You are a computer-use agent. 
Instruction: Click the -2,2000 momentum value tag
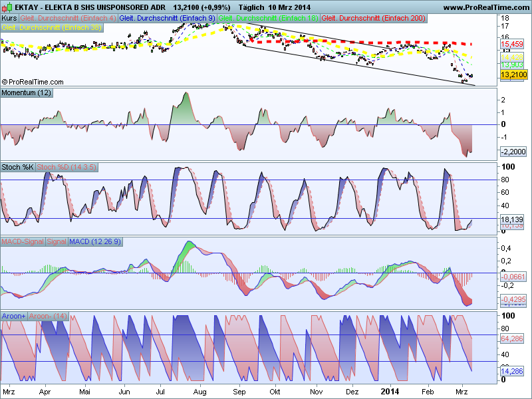[513, 152]
